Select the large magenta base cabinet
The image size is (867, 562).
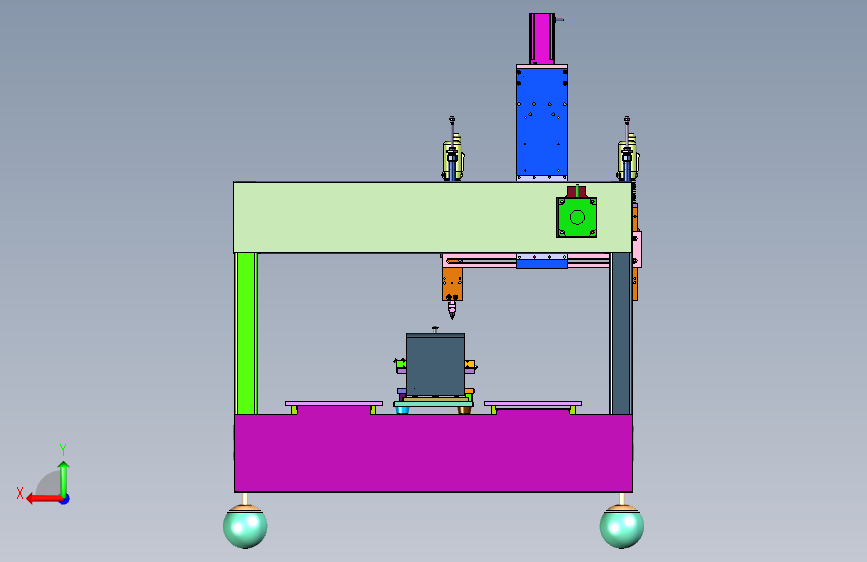click(x=434, y=452)
